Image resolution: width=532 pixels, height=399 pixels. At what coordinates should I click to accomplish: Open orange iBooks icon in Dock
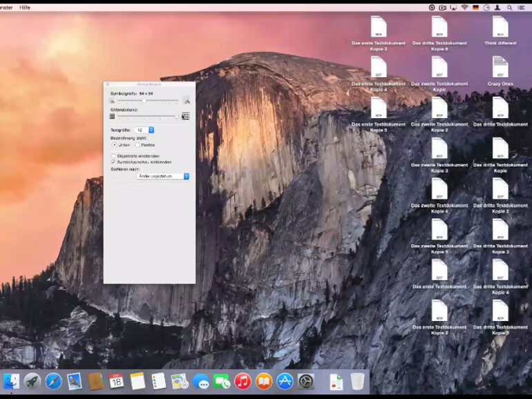tap(264, 382)
